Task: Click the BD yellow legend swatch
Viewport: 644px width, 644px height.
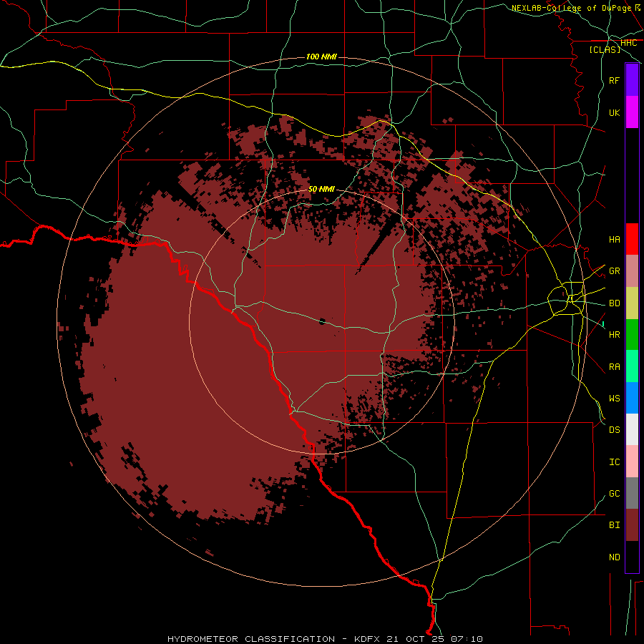Action: click(x=632, y=303)
